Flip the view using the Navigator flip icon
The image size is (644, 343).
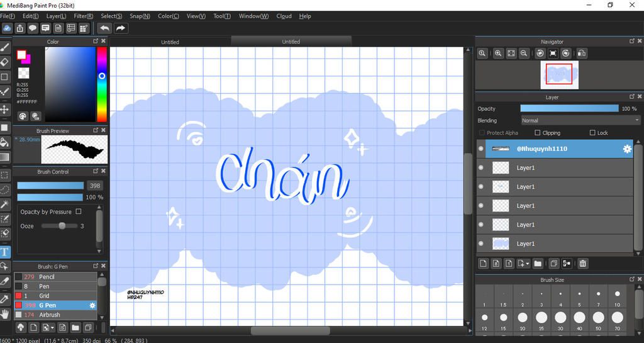tap(582, 53)
